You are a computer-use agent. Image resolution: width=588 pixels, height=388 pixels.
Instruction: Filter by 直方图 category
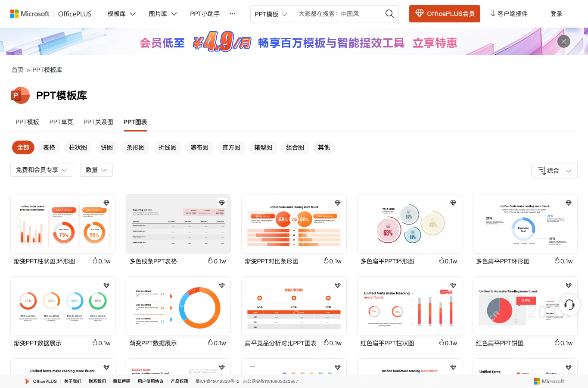(x=231, y=147)
